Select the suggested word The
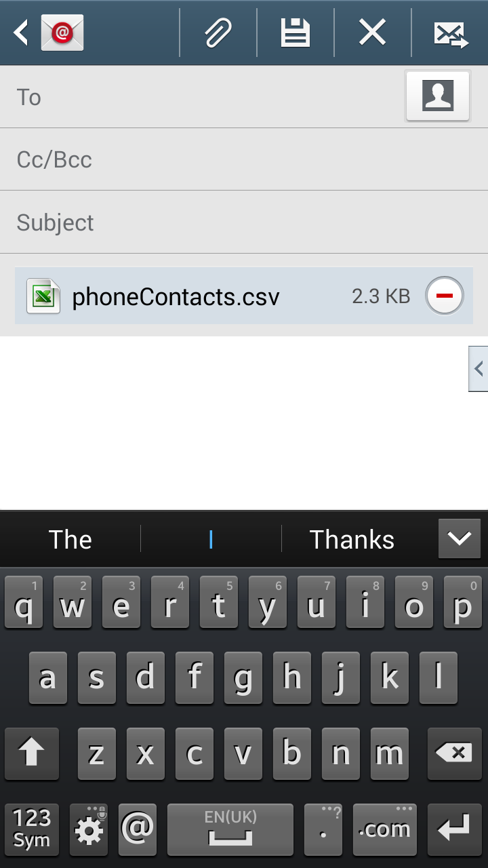 (x=70, y=540)
